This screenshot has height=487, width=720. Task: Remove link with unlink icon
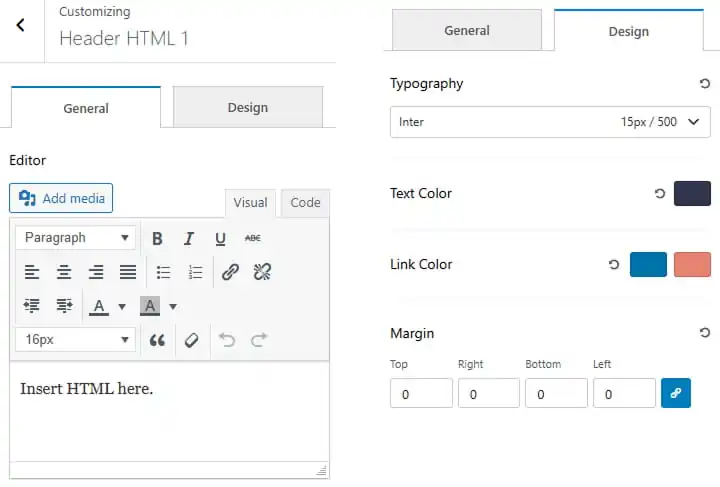pos(262,272)
